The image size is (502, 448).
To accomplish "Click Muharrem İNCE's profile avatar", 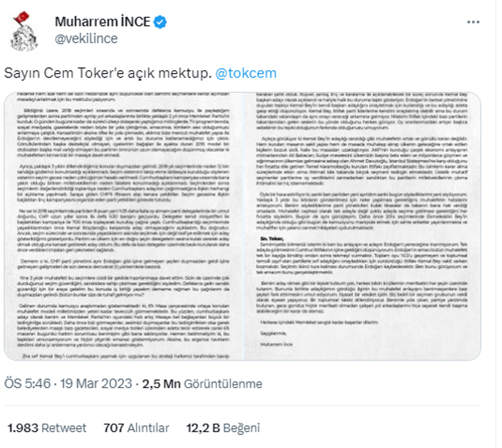I will click(24, 32).
